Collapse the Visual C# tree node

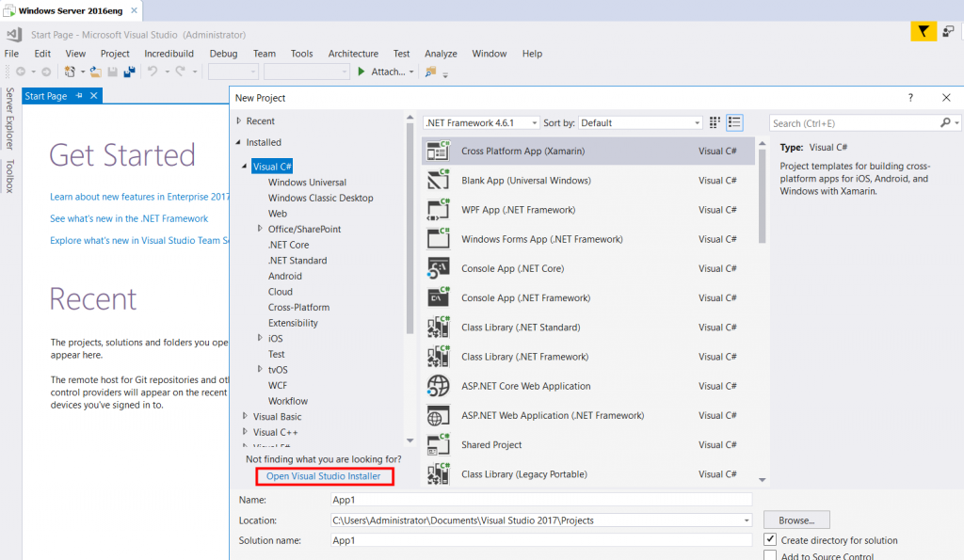coord(245,166)
